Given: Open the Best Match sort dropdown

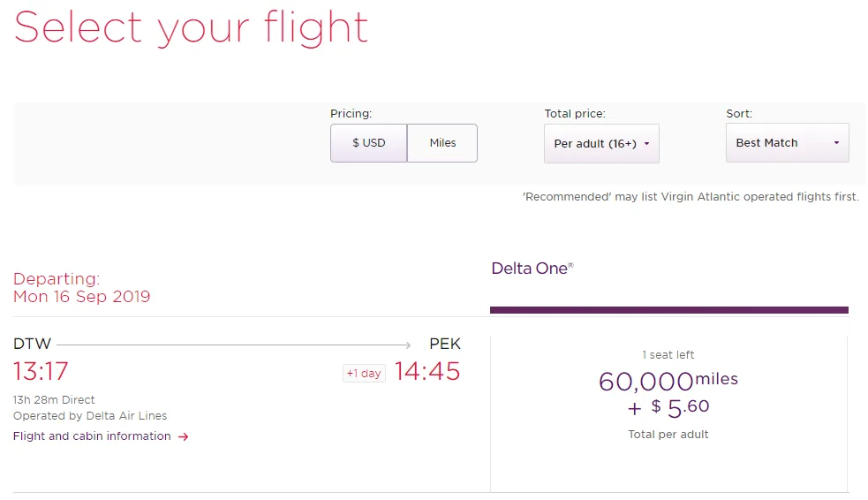Looking at the screenshot, I should coord(787,143).
